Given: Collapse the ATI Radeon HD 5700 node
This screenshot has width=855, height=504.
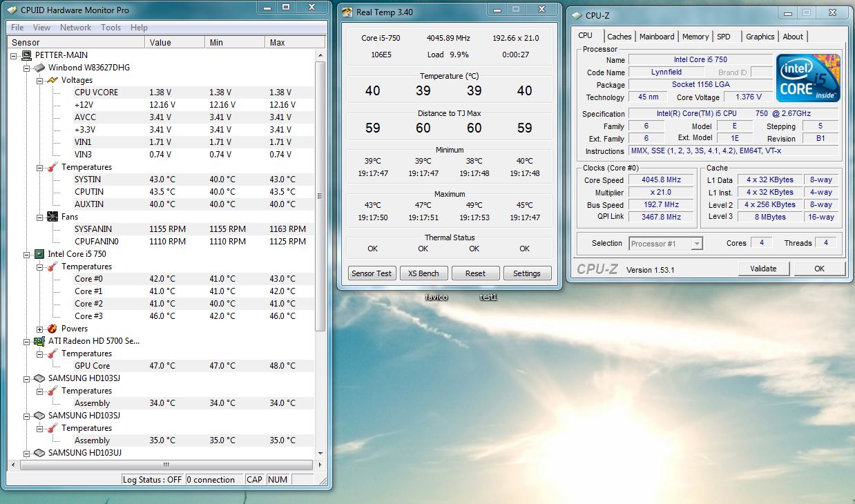Looking at the screenshot, I should point(27,341).
